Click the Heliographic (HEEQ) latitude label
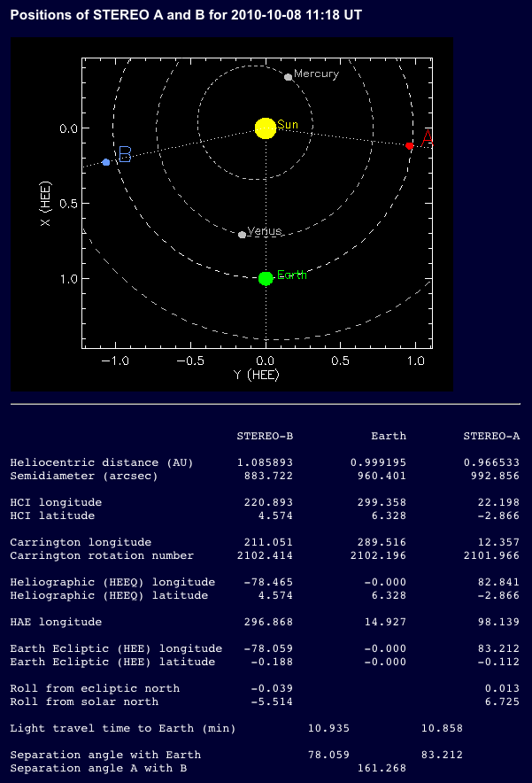The height and width of the screenshot is (783, 532). (109, 596)
